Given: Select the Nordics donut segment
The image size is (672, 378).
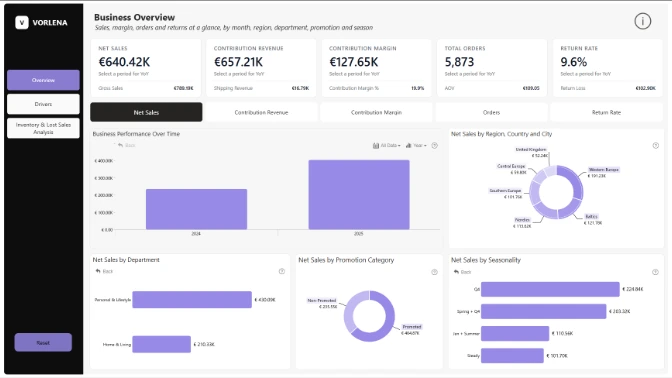Looking at the screenshot, I should tap(546, 210).
